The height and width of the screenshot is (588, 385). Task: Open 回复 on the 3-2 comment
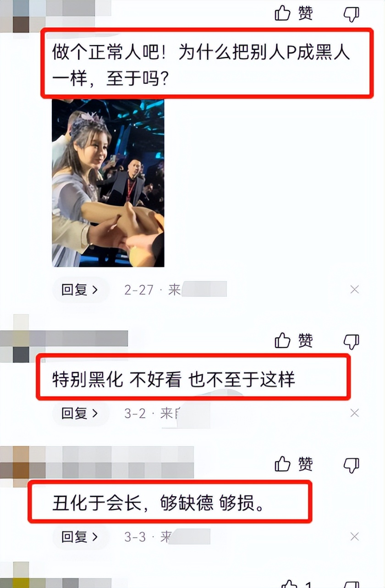(80, 413)
